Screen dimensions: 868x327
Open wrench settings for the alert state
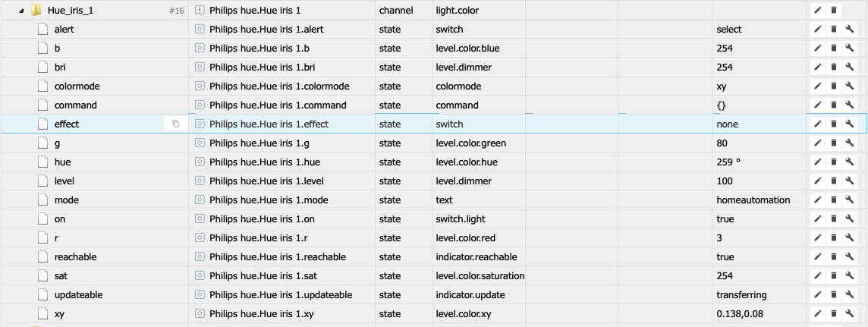[850, 30]
